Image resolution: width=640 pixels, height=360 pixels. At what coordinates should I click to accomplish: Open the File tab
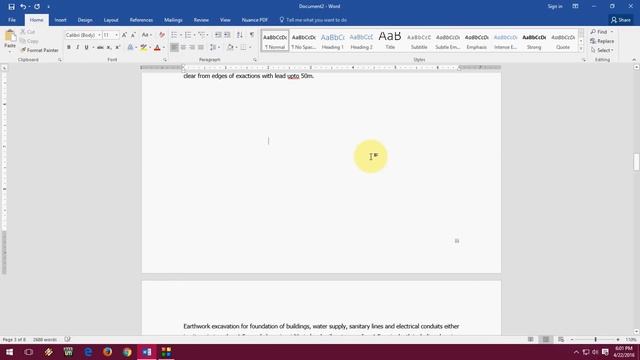pos(12,20)
